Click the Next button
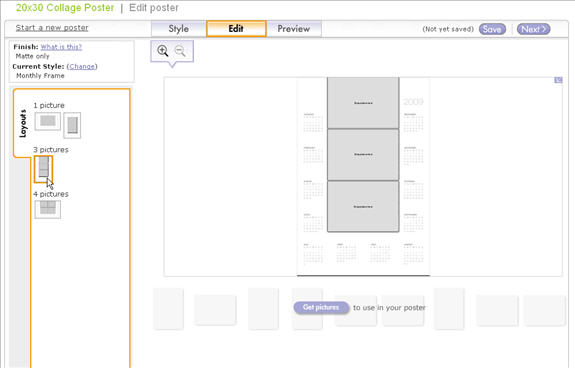 pos(534,29)
